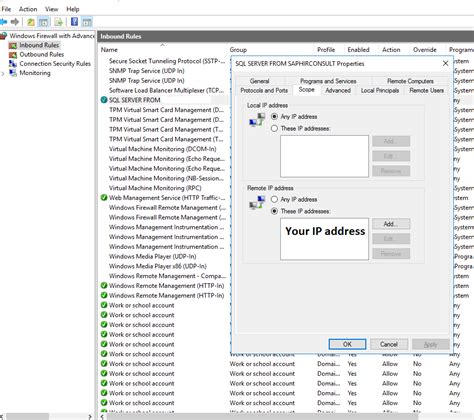The image size is (474, 420).
Task: Open the View menu
Action: coord(51,9)
